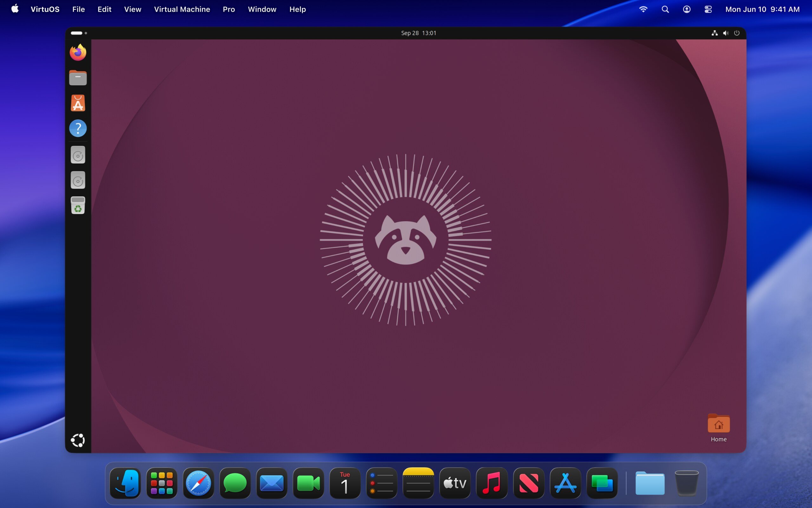
Task: Open Notes in the Dock
Action: 418,483
